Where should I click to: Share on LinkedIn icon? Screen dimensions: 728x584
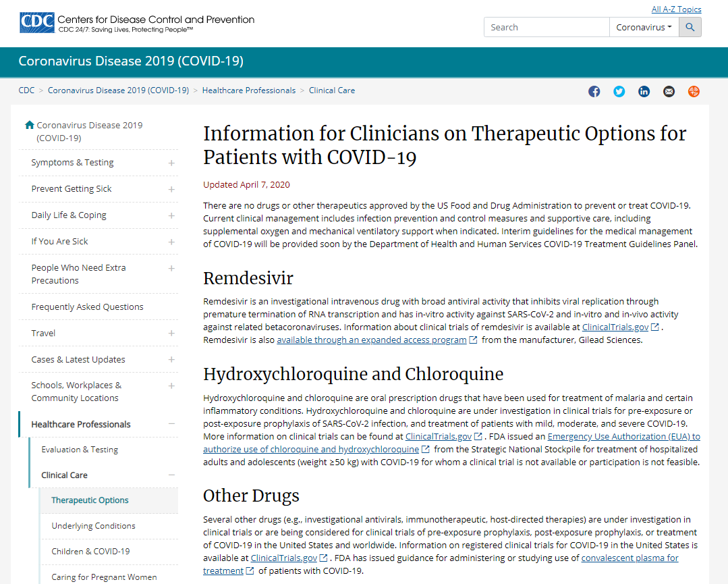(644, 92)
